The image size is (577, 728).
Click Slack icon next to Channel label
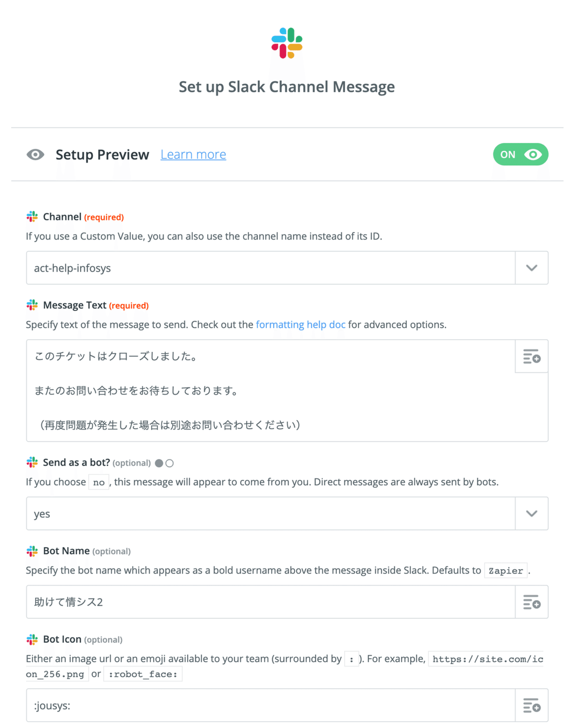[32, 217]
